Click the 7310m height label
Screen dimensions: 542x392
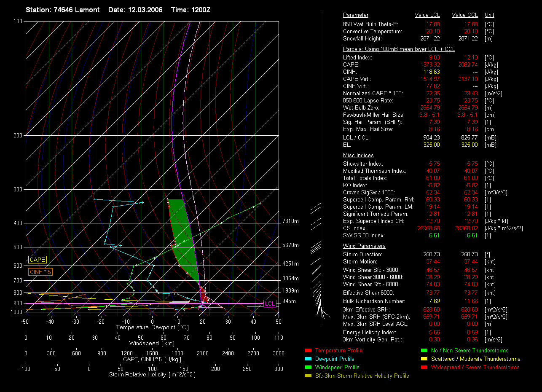coord(290,221)
